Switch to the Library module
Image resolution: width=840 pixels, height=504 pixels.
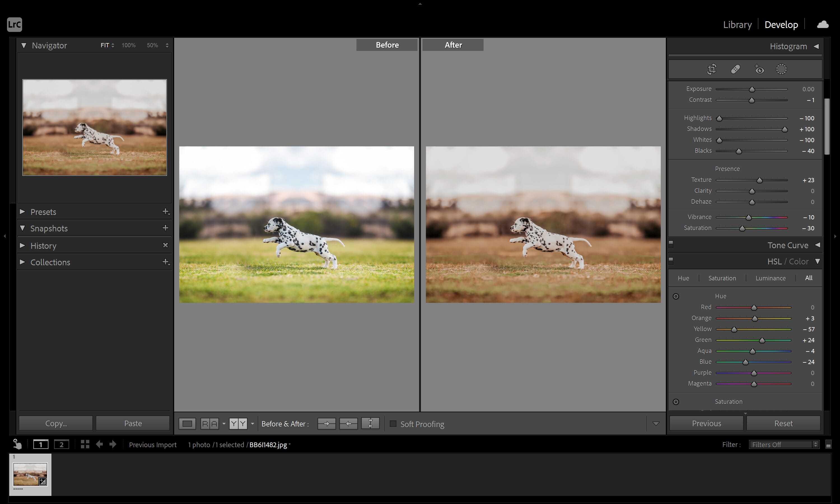737,24
